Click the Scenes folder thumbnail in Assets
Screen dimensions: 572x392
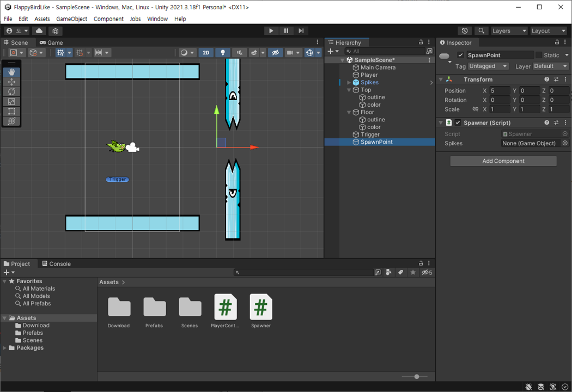click(x=190, y=307)
